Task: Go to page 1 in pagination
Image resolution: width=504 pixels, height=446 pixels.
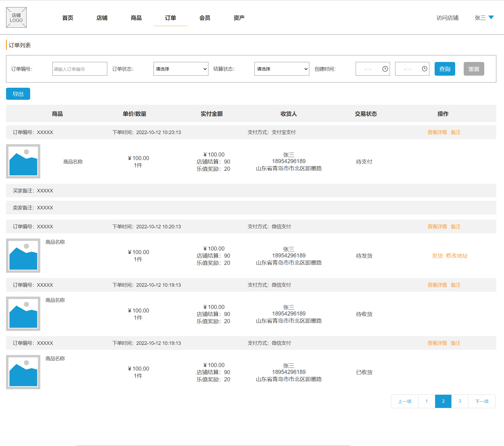Action: pyautogui.click(x=427, y=401)
